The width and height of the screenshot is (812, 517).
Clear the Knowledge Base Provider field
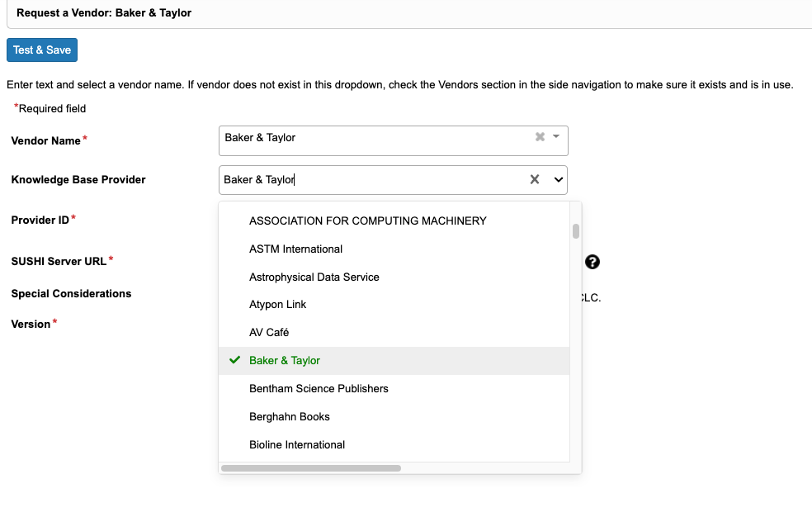pos(535,179)
